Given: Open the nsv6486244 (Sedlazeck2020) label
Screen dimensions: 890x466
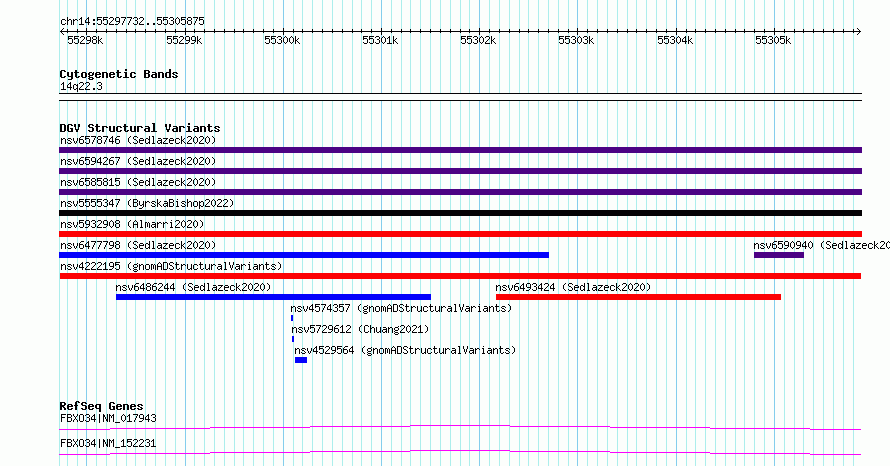Looking at the screenshot, I should coord(193,287).
